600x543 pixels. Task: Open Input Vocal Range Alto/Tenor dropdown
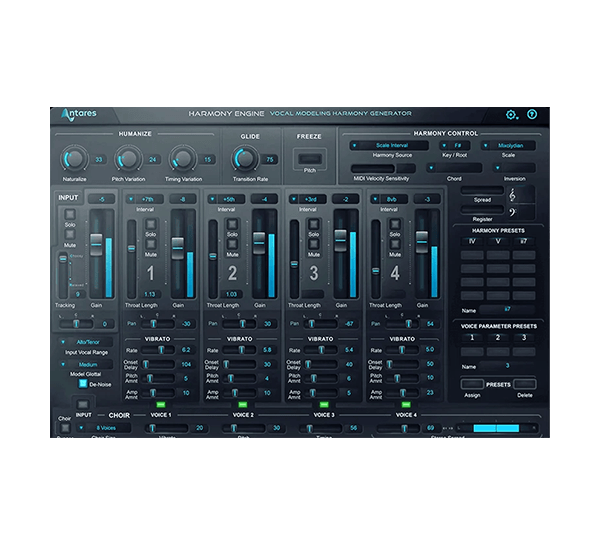pos(86,342)
